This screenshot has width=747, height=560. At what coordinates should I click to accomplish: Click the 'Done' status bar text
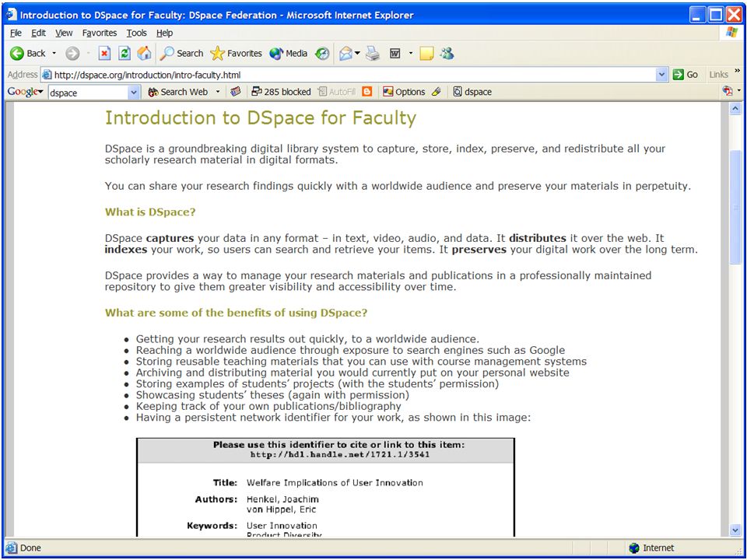[30, 548]
